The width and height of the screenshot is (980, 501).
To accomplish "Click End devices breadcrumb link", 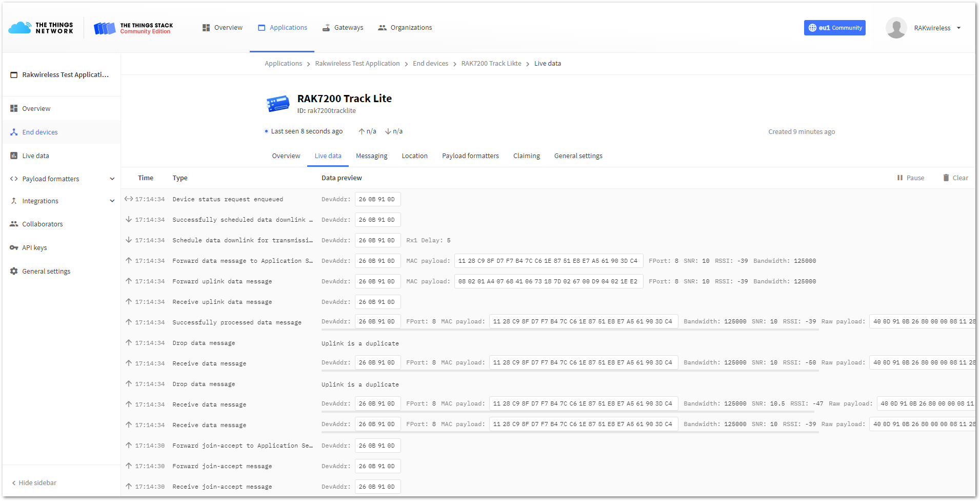I will (x=430, y=64).
